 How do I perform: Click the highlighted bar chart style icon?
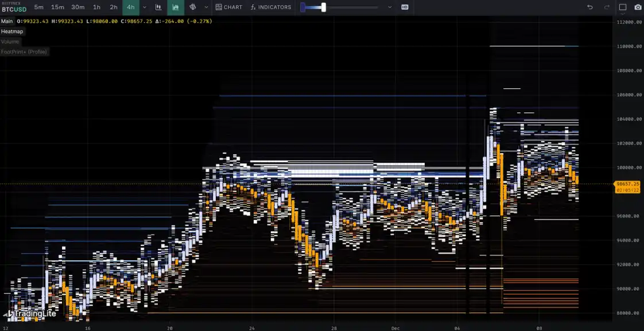(x=176, y=7)
